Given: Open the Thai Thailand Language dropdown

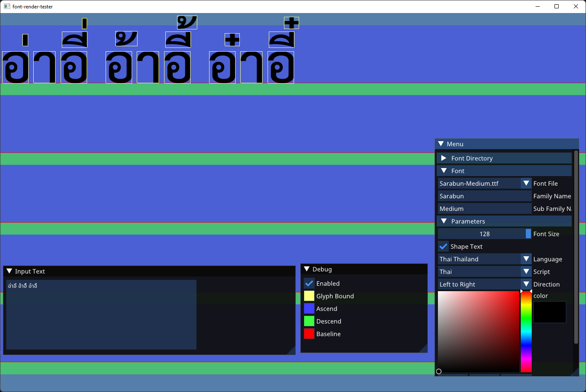Looking at the screenshot, I should coord(525,259).
